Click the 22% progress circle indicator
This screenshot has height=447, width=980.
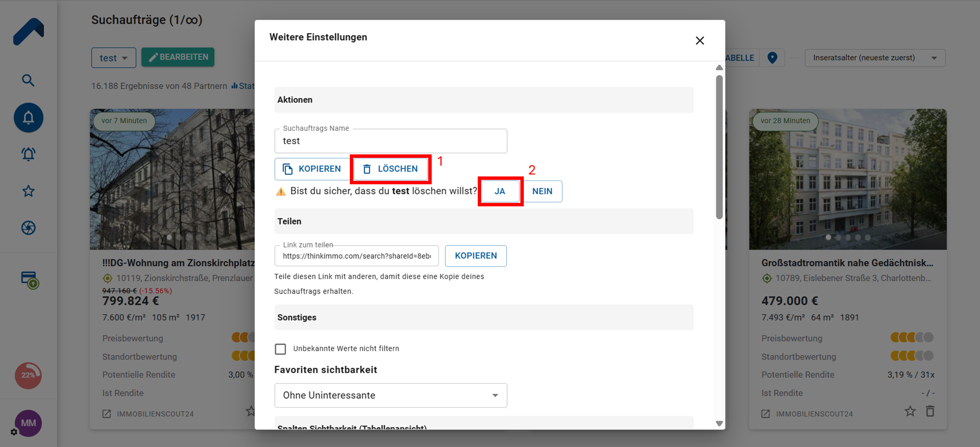[x=28, y=375]
